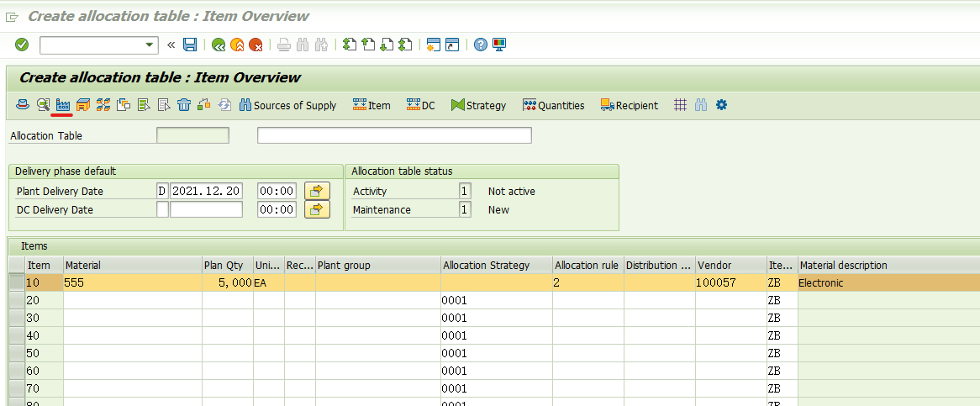The image size is (980, 406).
Task: Click the green-orange boxes move icon
Action: [x=203, y=105]
